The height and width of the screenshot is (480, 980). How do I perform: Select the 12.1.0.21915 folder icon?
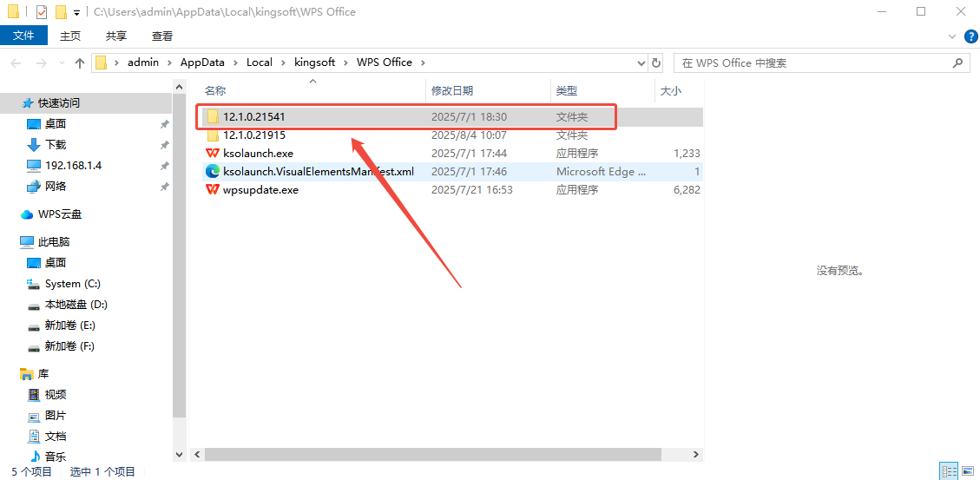[213, 135]
